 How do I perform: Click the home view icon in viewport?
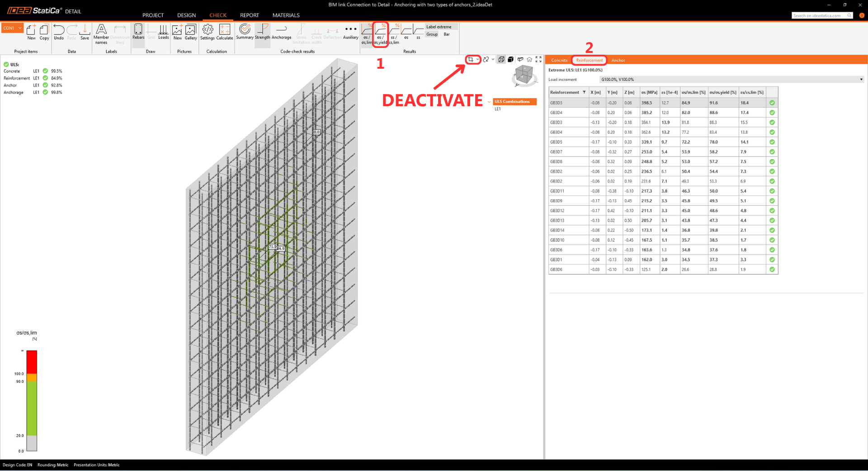point(529,60)
